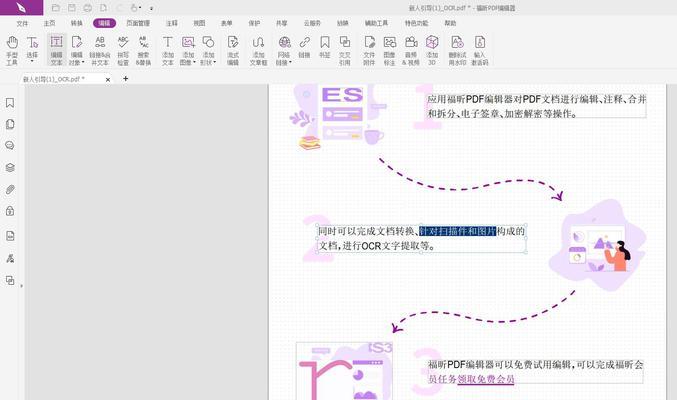677x400 pixels.
Task: Open the Pages thumbnail side panel
Action: (x=10, y=124)
